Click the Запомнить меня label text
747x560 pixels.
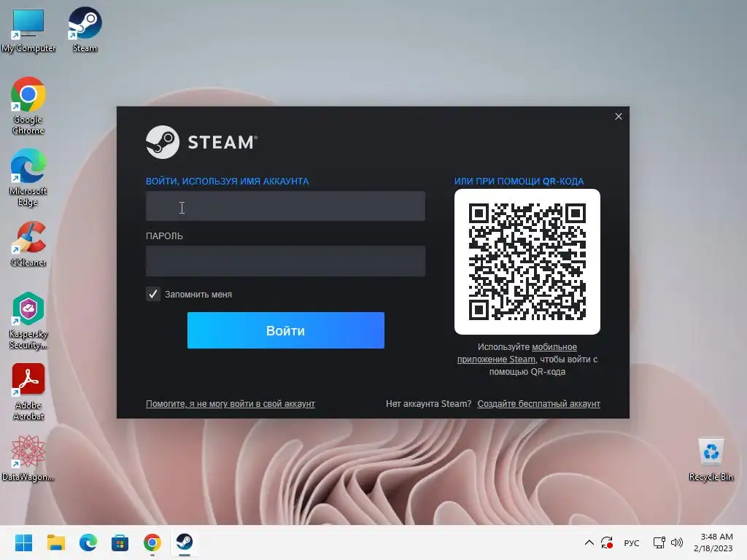click(x=198, y=295)
